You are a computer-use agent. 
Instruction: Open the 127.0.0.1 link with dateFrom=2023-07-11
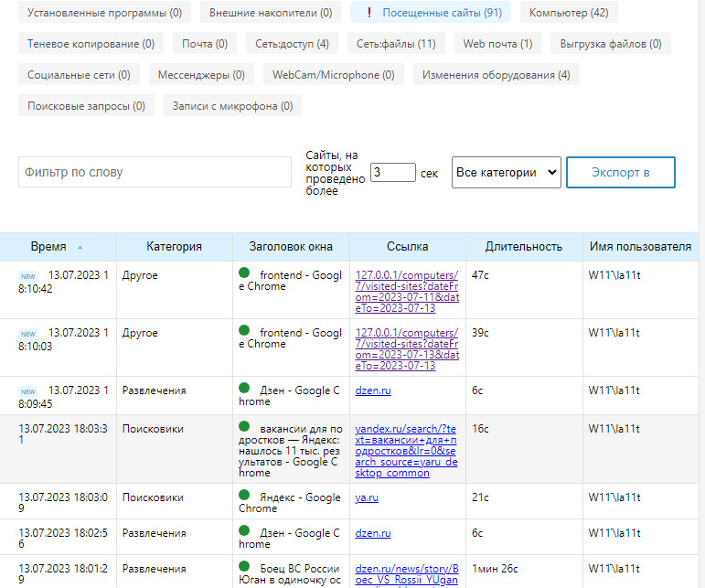click(407, 292)
